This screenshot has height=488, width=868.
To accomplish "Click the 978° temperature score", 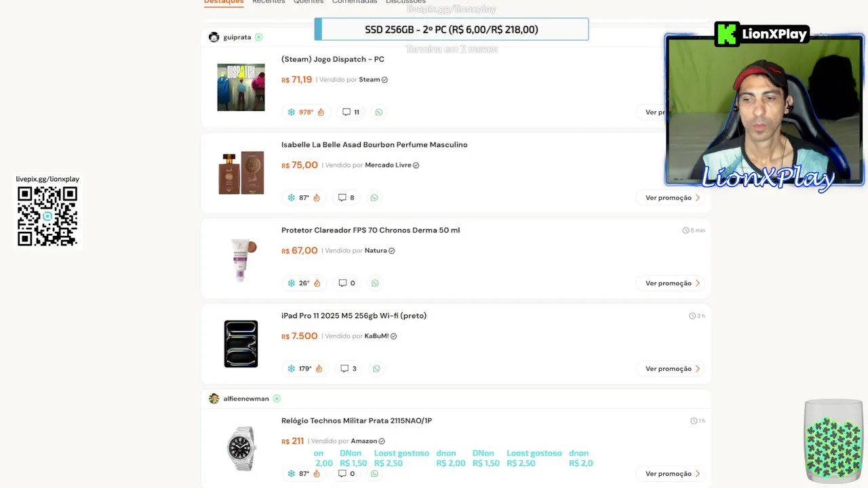I will coord(306,112).
